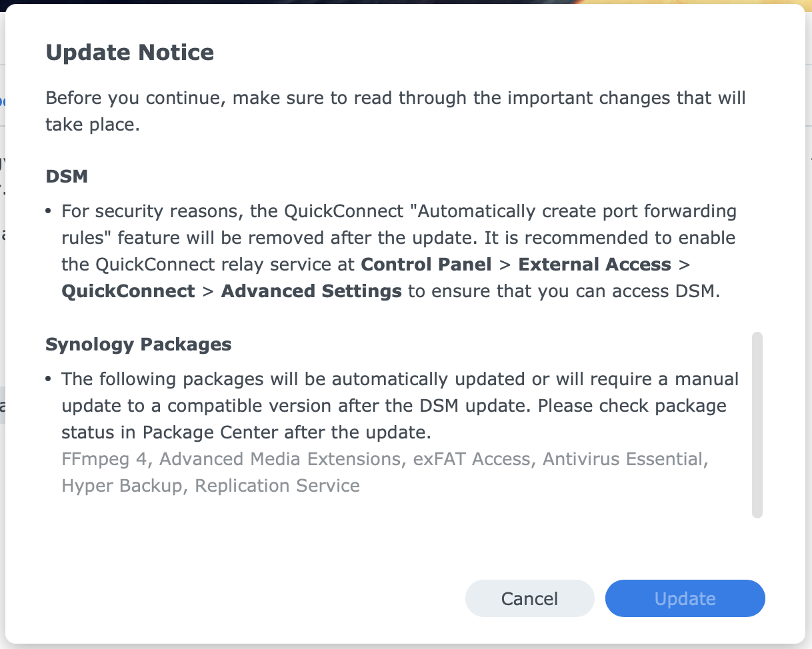This screenshot has width=812, height=649.
Task: Click the "Synology Packages" section heading
Action: (x=138, y=344)
